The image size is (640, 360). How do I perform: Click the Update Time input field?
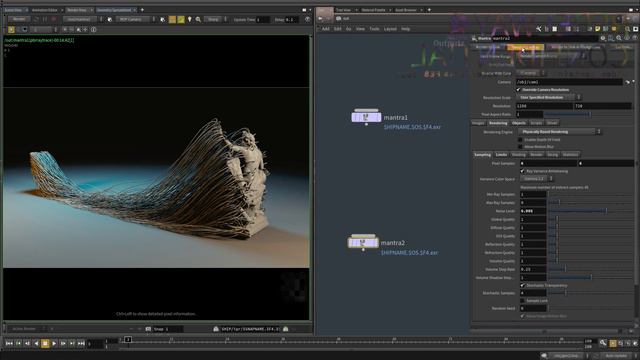tap(263, 20)
